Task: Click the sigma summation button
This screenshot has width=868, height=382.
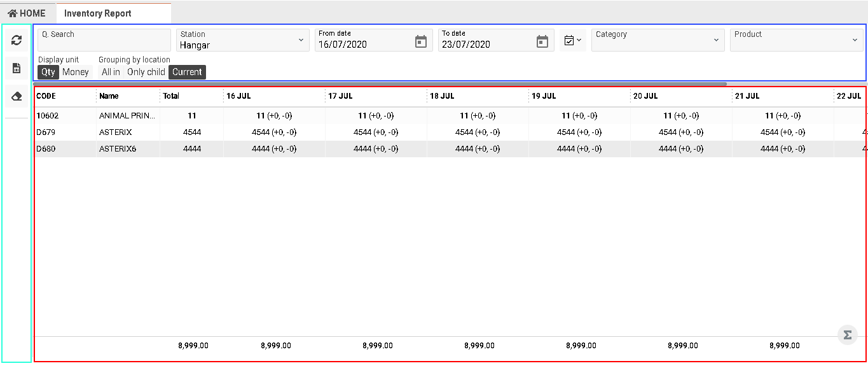Action: (847, 335)
